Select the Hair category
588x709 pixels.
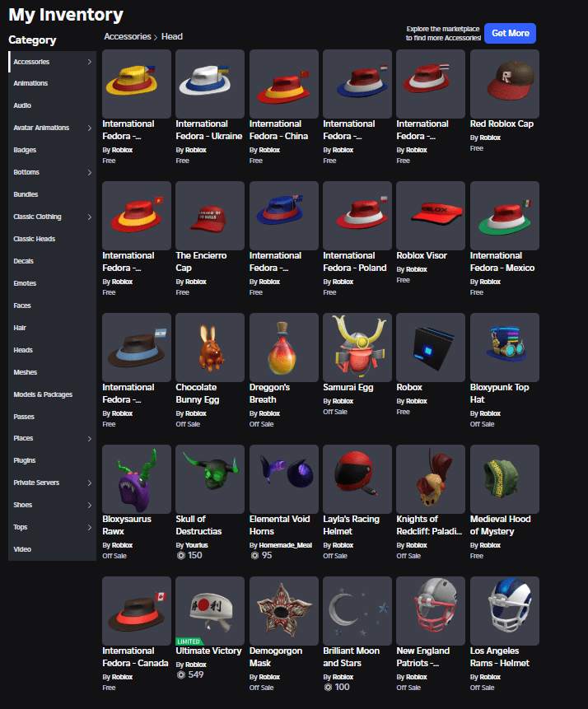pyautogui.click(x=52, y=328)
